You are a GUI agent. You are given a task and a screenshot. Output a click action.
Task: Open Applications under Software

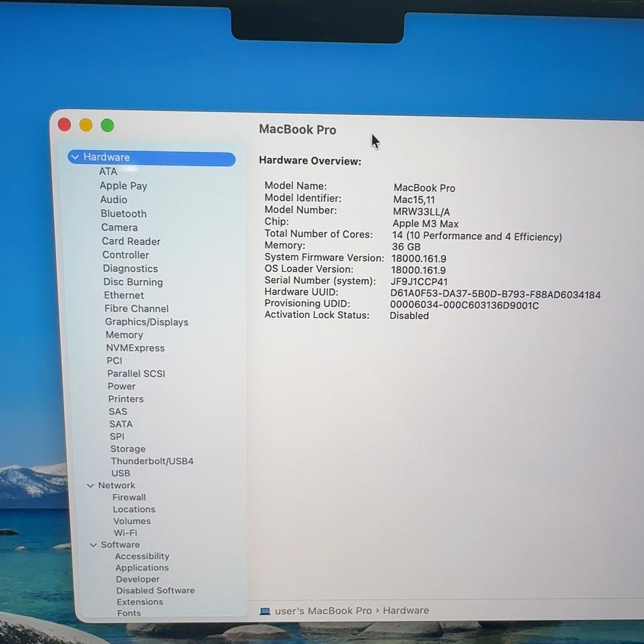click(142, 568)
